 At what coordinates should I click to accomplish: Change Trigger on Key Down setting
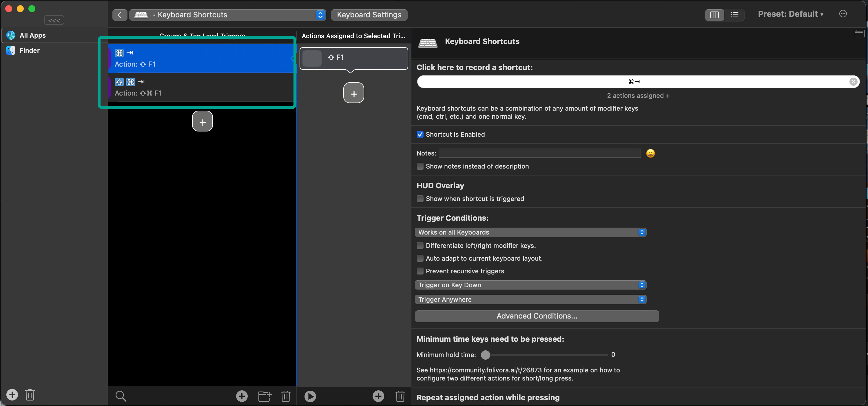click(530, 285)
